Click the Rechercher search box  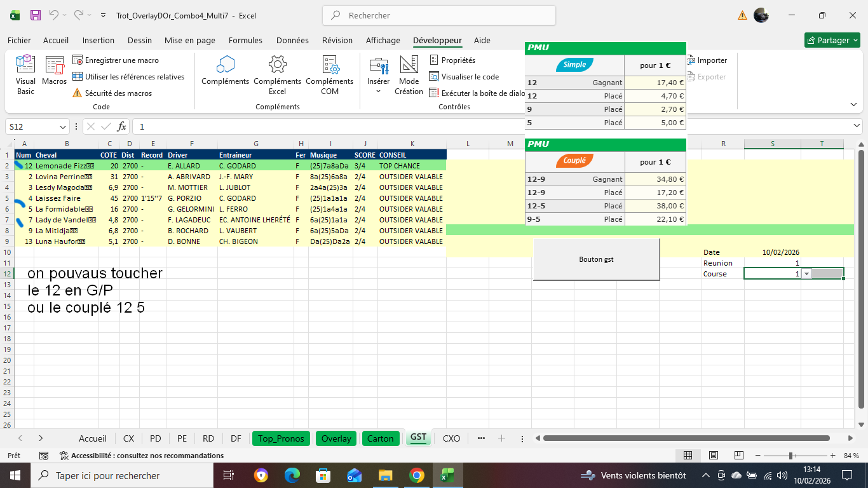[x=439, y=15]
